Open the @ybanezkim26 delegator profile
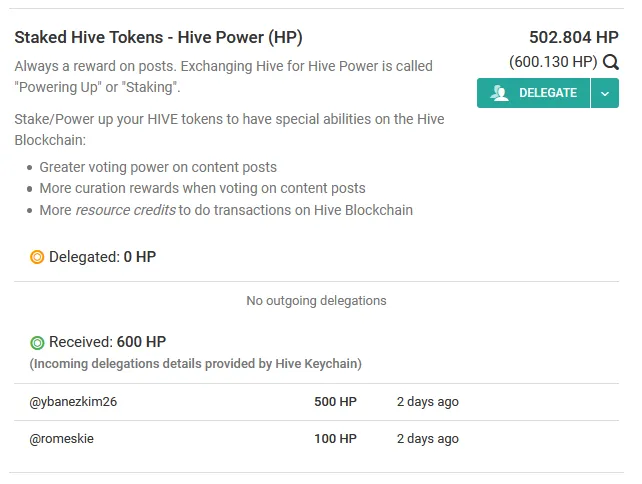 click(x=73, y=402)
